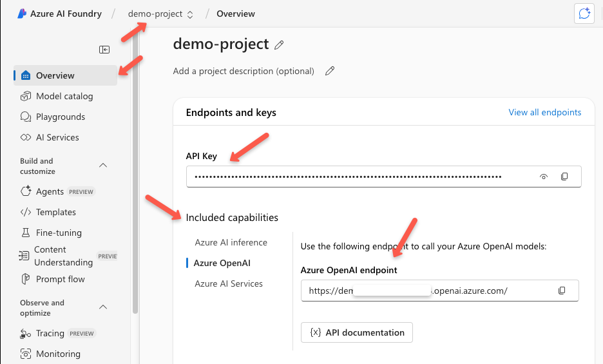Select the Azure OpenAI capability tab
603x364 pixels.
tap(222, 263)
